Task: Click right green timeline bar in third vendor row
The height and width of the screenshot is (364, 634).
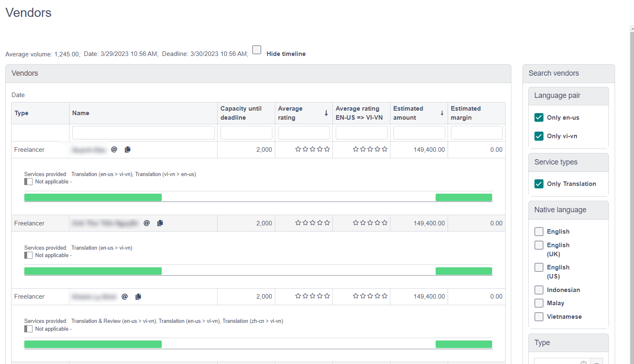Action: pyautogui.click(x=464, y=344)
